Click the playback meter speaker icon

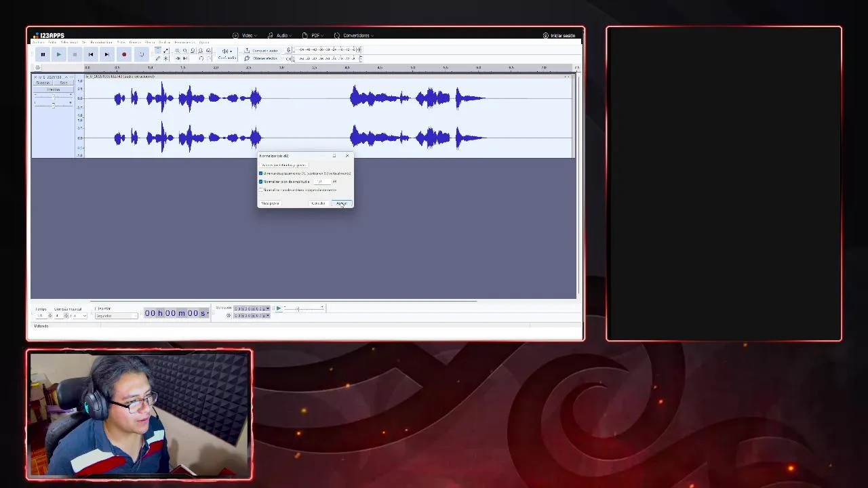click(288, 59)
